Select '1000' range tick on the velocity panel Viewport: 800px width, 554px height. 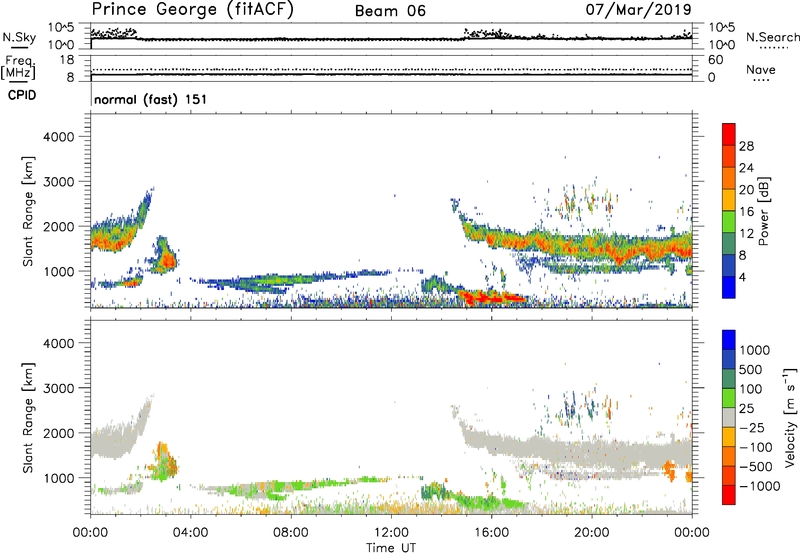coord(58,478)
